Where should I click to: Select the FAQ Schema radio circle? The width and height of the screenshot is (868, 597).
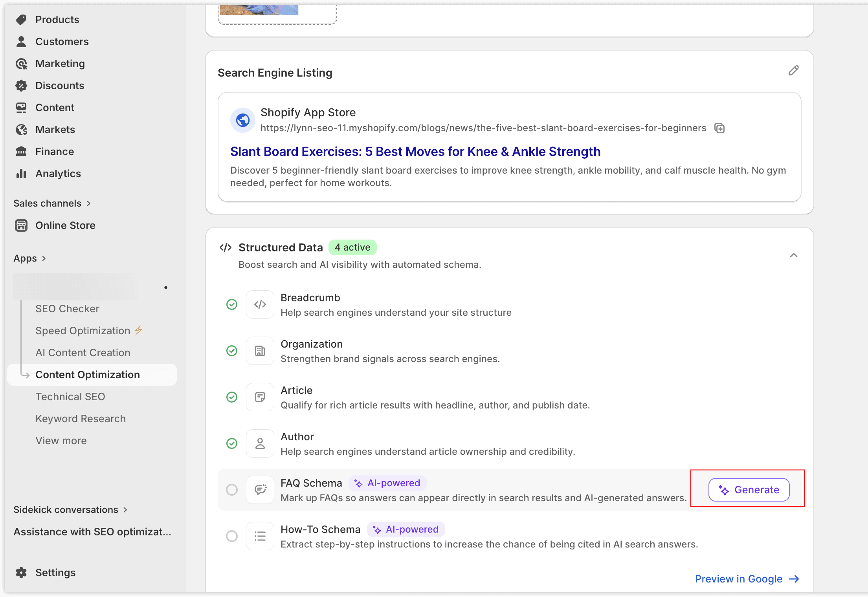coord(232,490)
